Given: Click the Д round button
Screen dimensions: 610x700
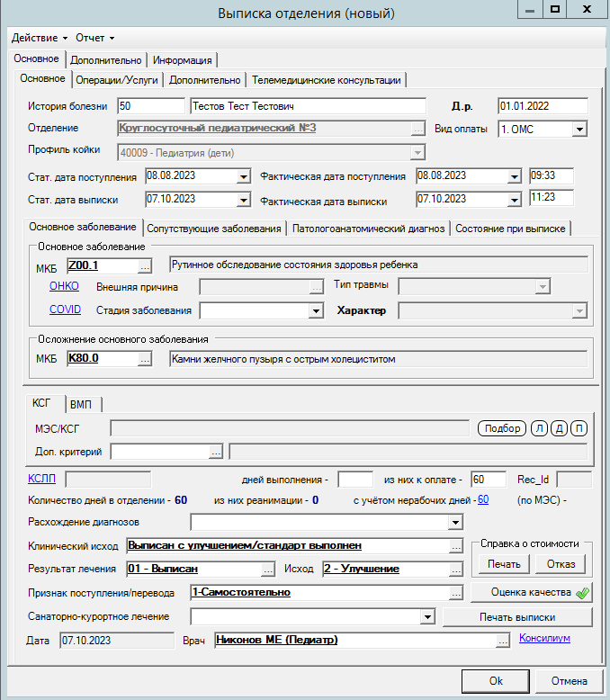Looking at the screenshot, I should tap(559, 428).
